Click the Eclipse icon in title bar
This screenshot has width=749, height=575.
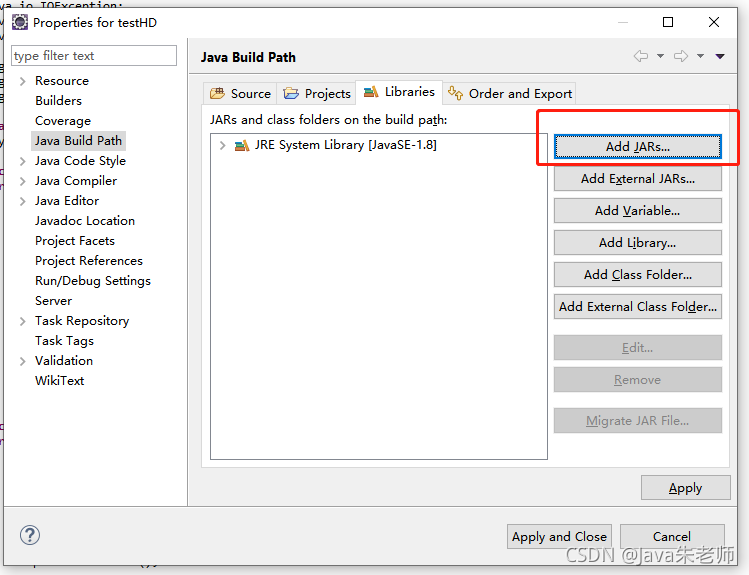point(20,22)
